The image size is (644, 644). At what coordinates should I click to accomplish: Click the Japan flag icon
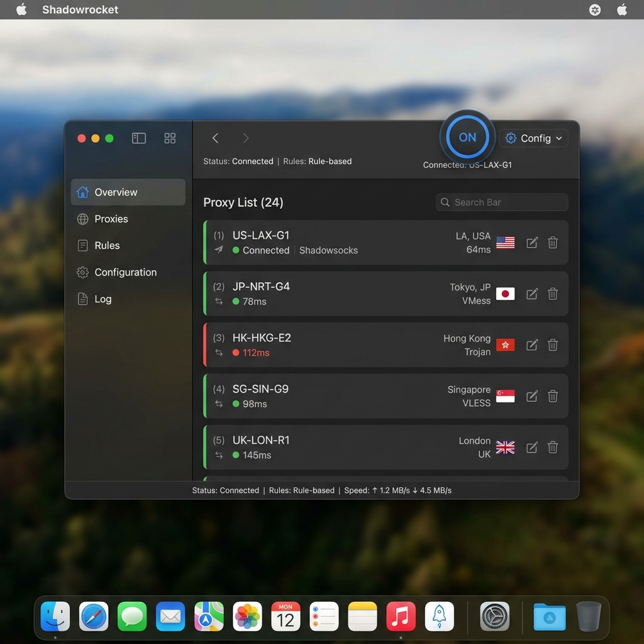pyautogui.click(x=505, y=294)
